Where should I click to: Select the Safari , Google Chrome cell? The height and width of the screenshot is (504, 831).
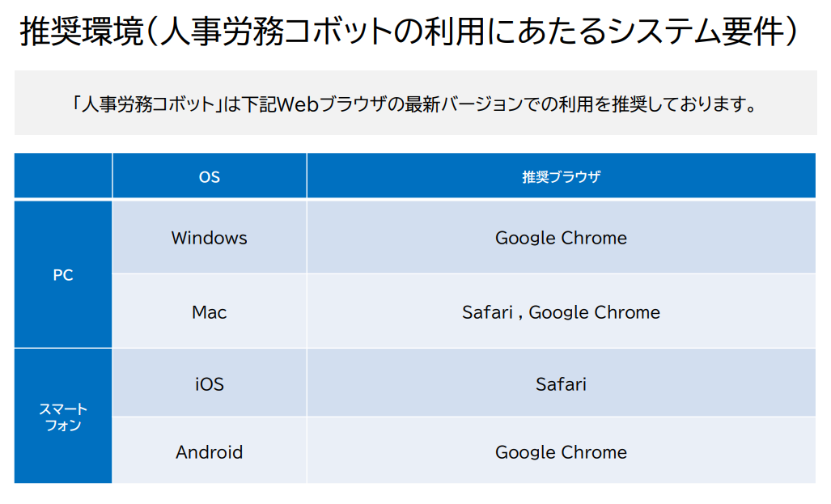562,311
